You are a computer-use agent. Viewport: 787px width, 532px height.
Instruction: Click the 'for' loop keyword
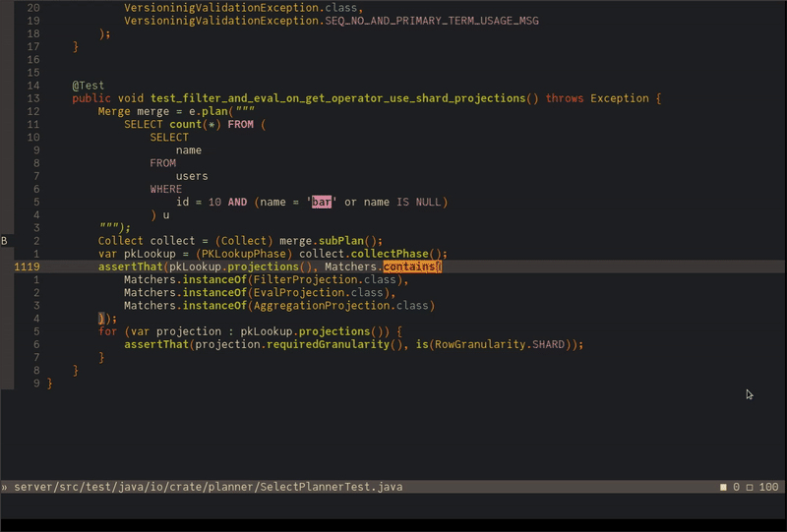pyautogui.click(x=108, y=331)
